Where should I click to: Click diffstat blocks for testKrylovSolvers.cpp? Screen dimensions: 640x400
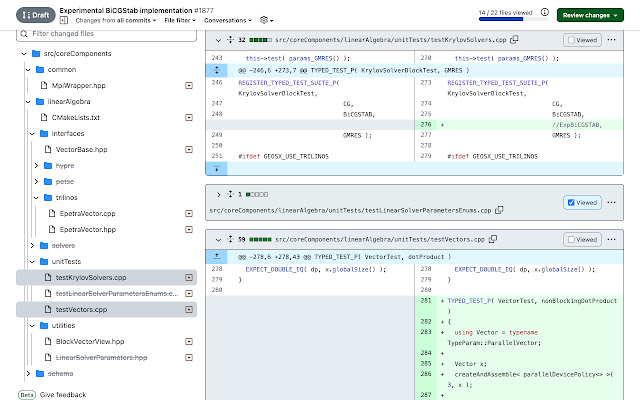pyautogui.click(x=260, y=40)
